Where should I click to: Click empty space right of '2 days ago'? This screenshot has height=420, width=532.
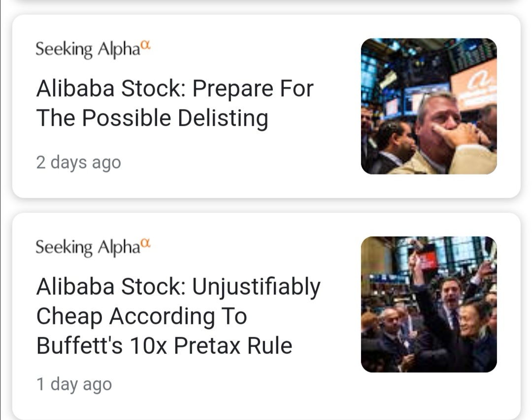pos(236,163)
